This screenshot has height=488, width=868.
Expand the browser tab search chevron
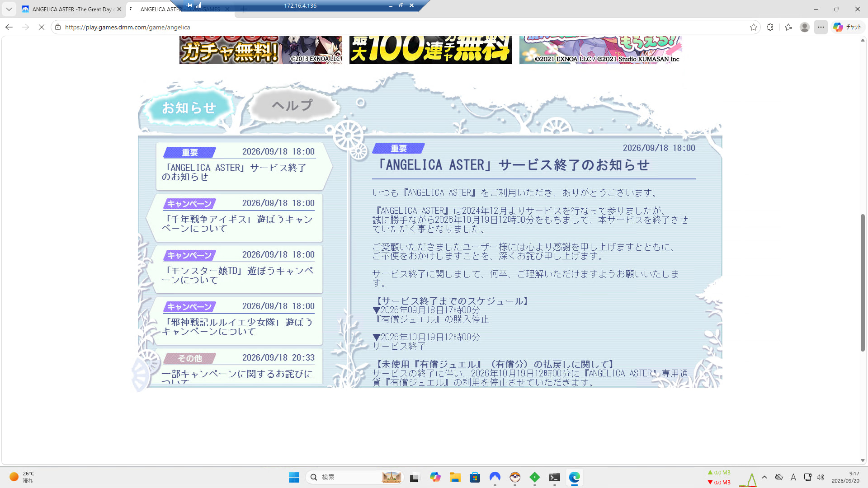tap(9, 9)
